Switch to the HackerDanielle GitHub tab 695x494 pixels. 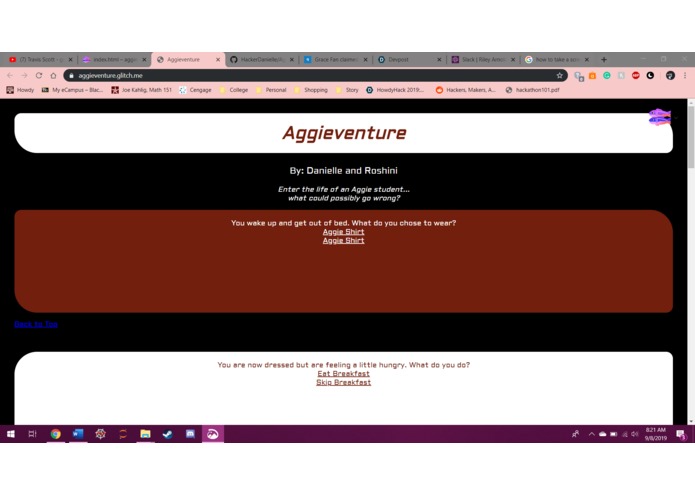(262, 59)
